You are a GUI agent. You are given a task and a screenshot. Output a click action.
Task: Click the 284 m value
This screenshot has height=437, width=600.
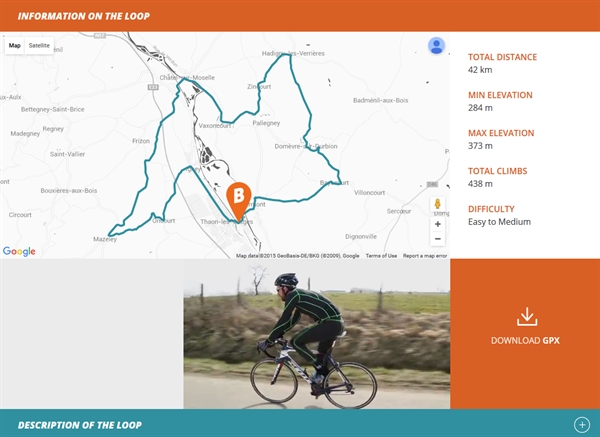480,108
